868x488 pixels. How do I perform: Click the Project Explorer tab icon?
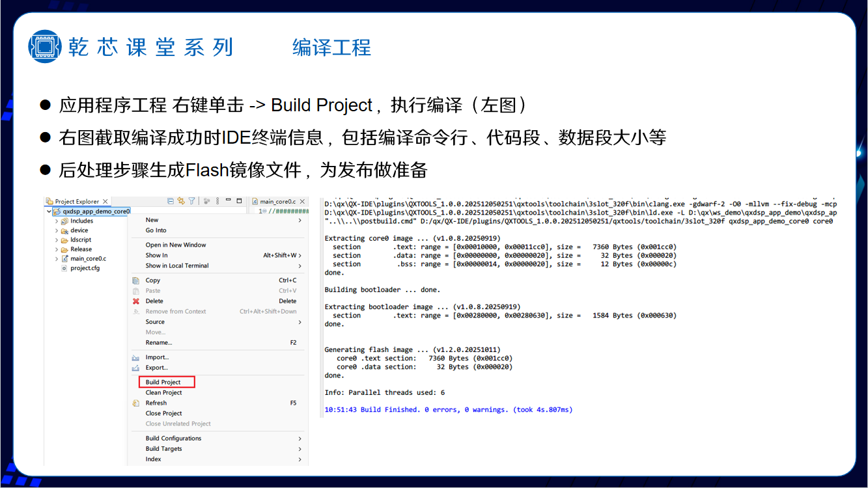click(x=49, y=201)
